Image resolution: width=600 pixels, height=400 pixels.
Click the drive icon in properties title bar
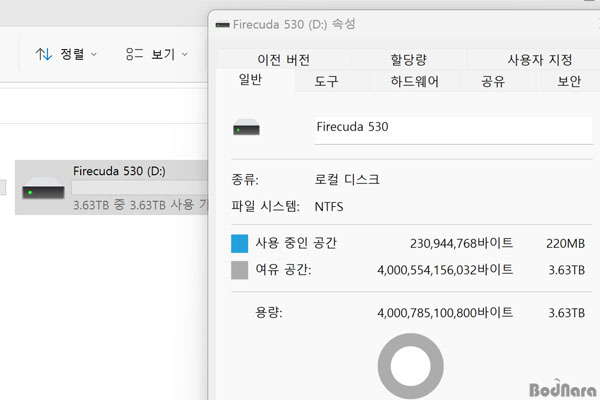pyautogui.click(x=222, y=25)
